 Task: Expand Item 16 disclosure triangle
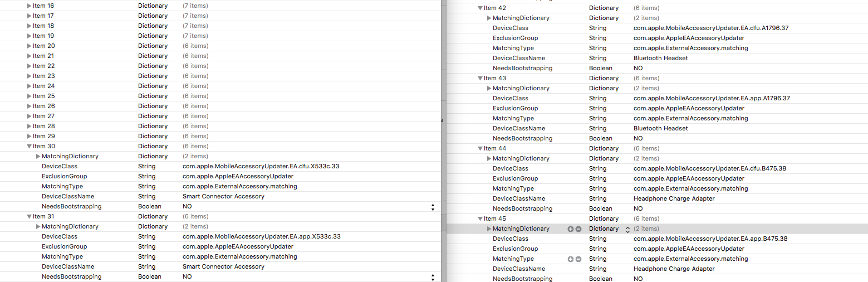[30, 6]
